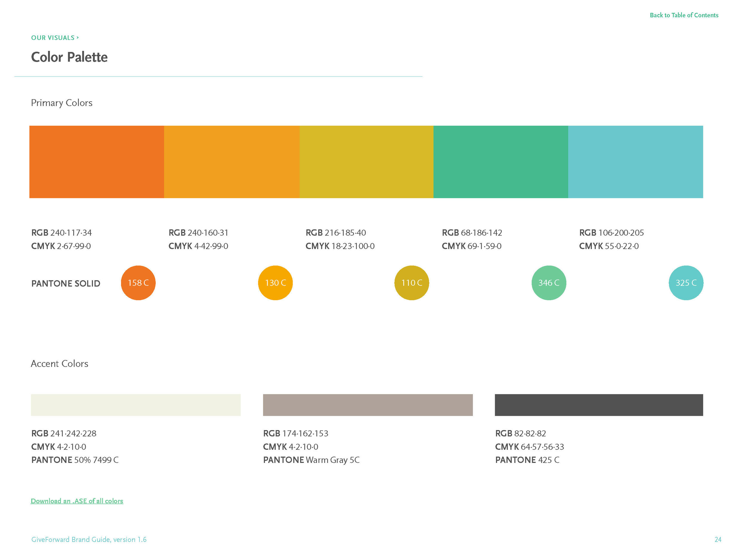Click the Pantone 130 C circle

275,283
